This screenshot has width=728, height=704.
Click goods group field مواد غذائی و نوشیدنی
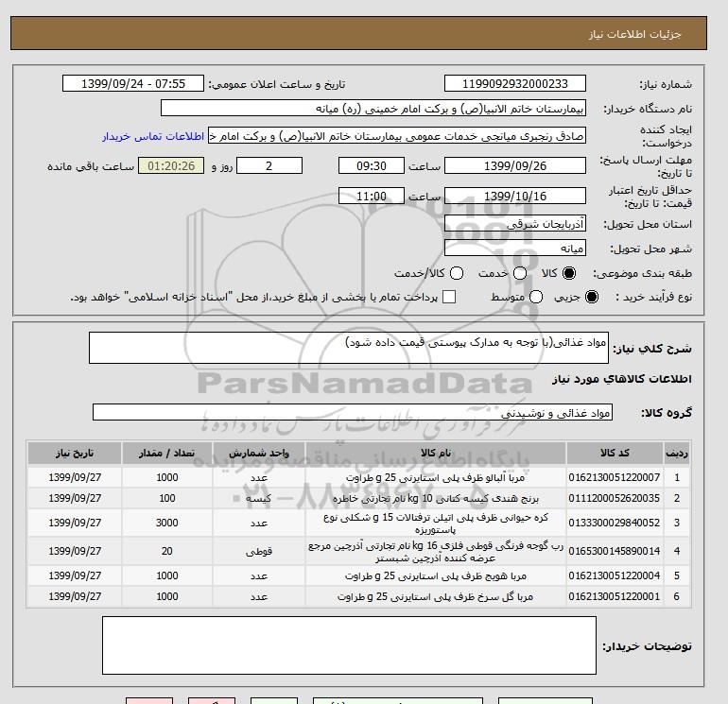click(x=353, y=412)
